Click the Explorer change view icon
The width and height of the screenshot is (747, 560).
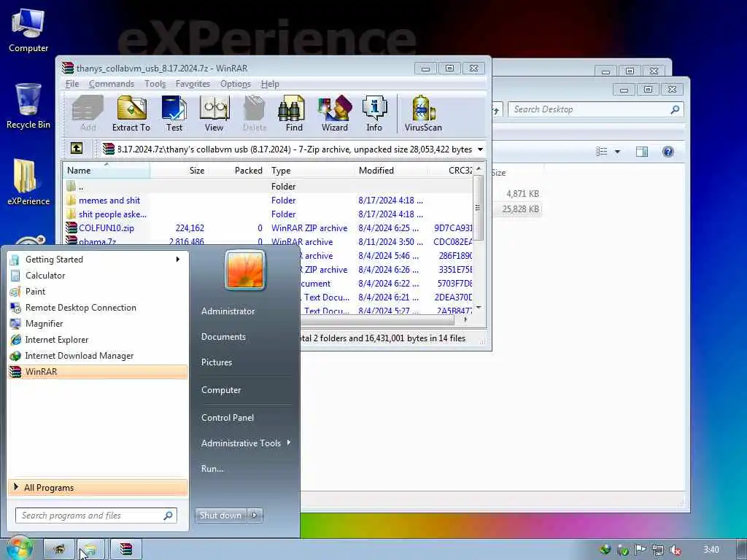602,152
